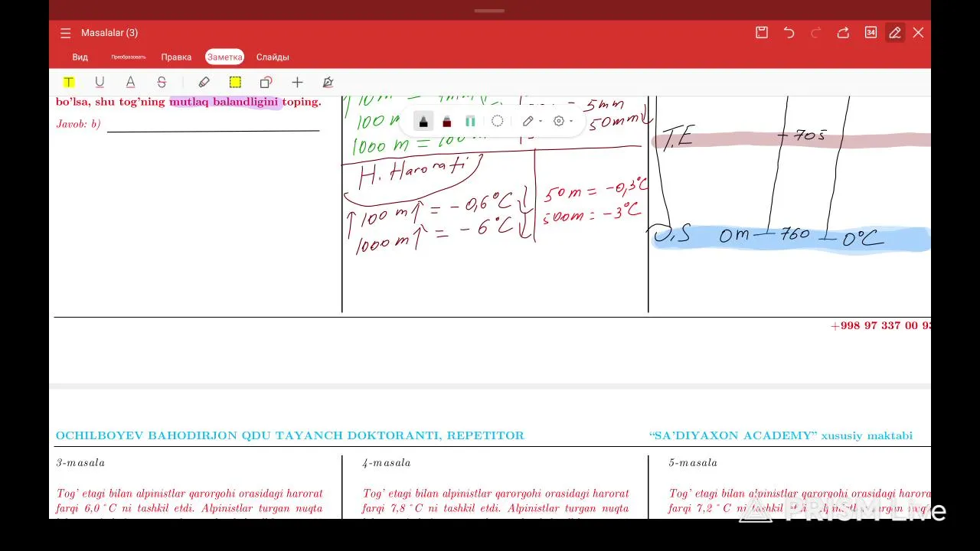Switch to the Преобразовать tab
The image size is (980, 551).
pyautogui.click(x=128, y=57)
